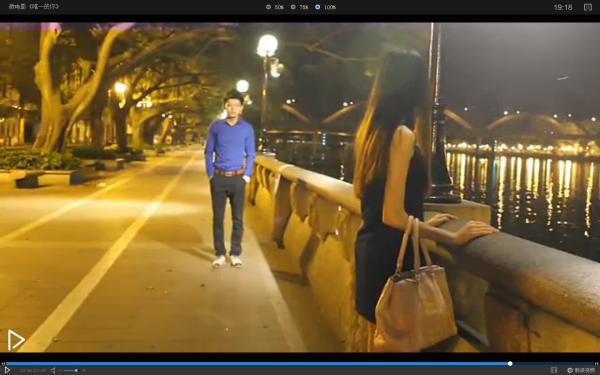Click the square icon left of help link
Screen dimensions: 600x375
[x=554, y=370]
